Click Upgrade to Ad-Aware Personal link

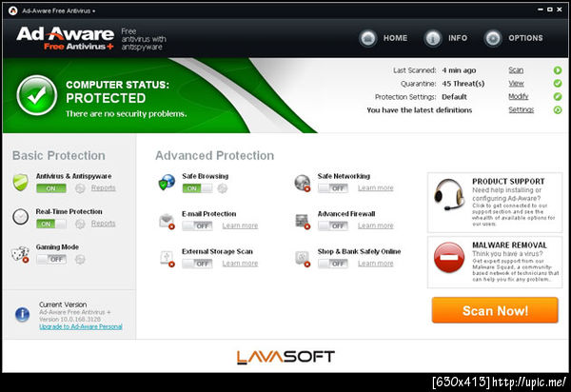tap(81, 326)
